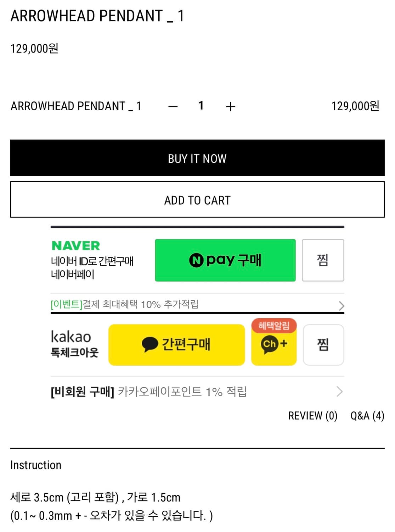Switch to the REVIEW (0) tab
The height and width of the screenshot is (532, 395).
[312, 416]
